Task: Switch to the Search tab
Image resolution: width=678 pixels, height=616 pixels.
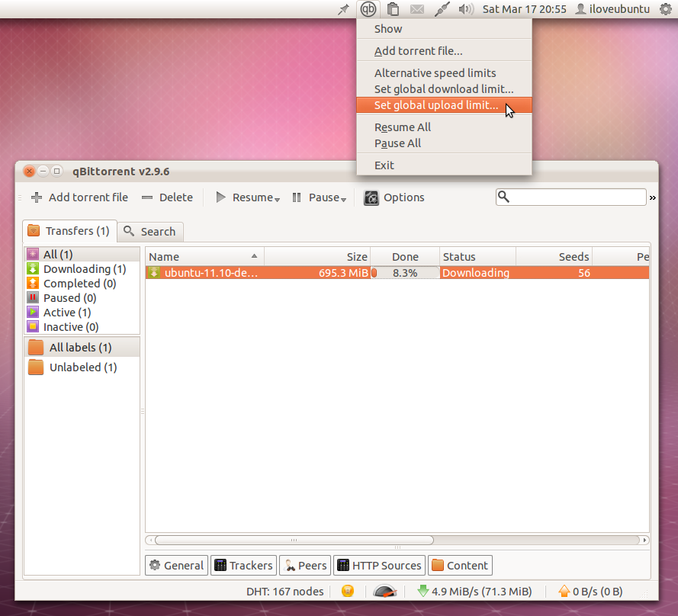Action: pos(150,232)
